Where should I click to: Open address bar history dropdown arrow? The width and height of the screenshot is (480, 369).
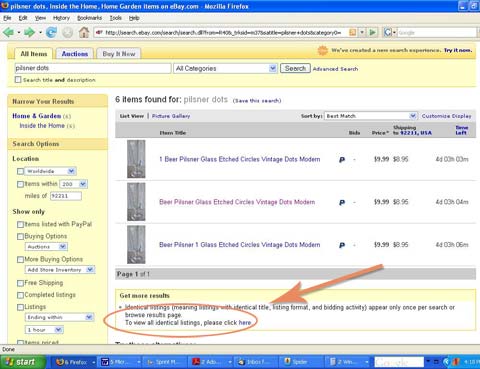tap(362, 32)
